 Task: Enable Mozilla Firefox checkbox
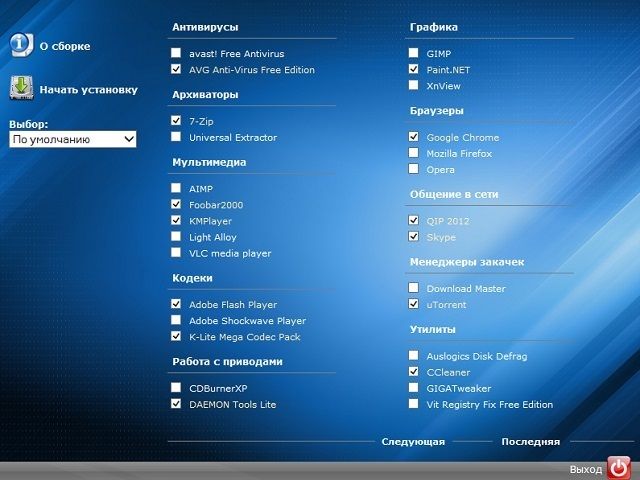413,153
